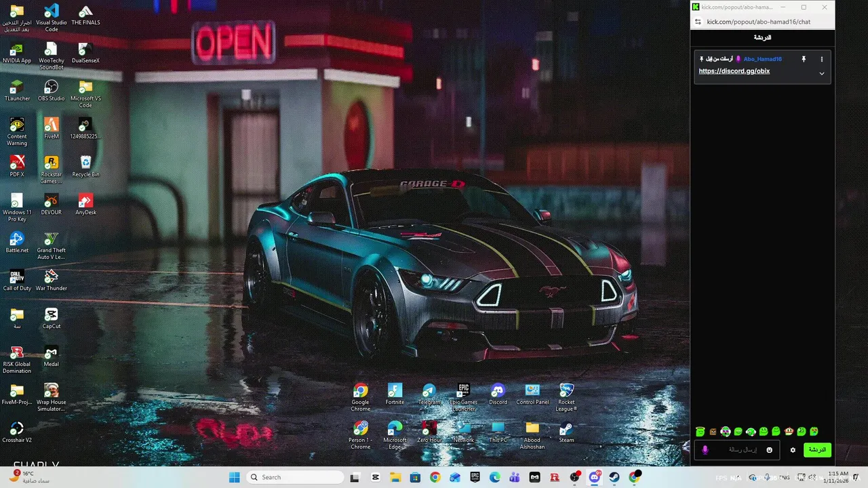
Task: Open Crosshair V2 desktop icon
Action: tap(17, 432)
